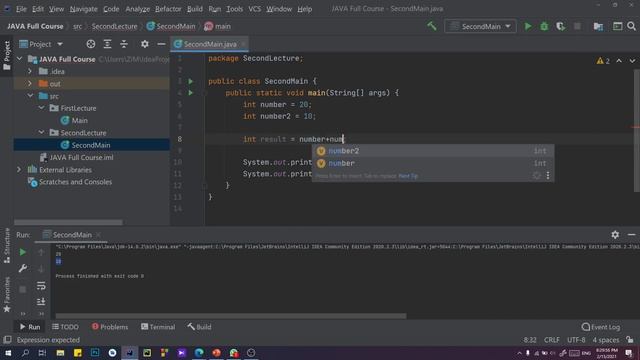Open Project panel settings gear

[x=144, y=44]
